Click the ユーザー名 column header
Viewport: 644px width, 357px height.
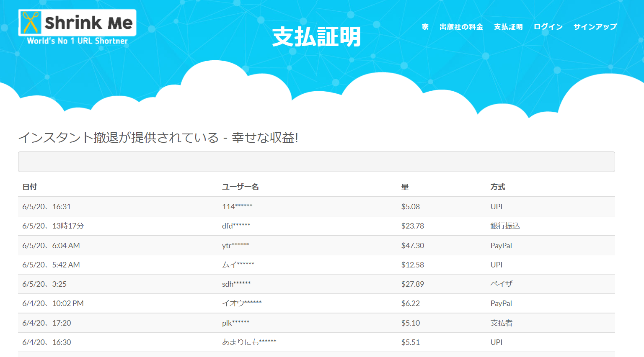240,187
